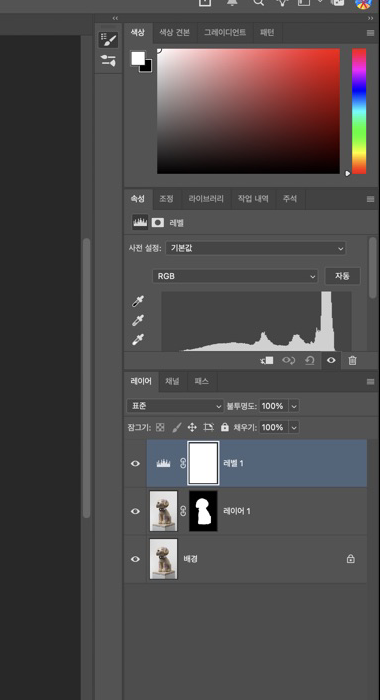Screen dimensions: 380x700
Task: Select the 배경 layer thumbnail
Action: click(x=163, y=559)
